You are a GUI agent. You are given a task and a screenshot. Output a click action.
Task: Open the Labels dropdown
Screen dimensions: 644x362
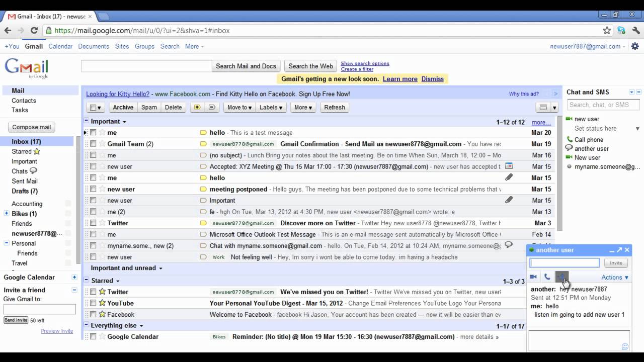271,107
